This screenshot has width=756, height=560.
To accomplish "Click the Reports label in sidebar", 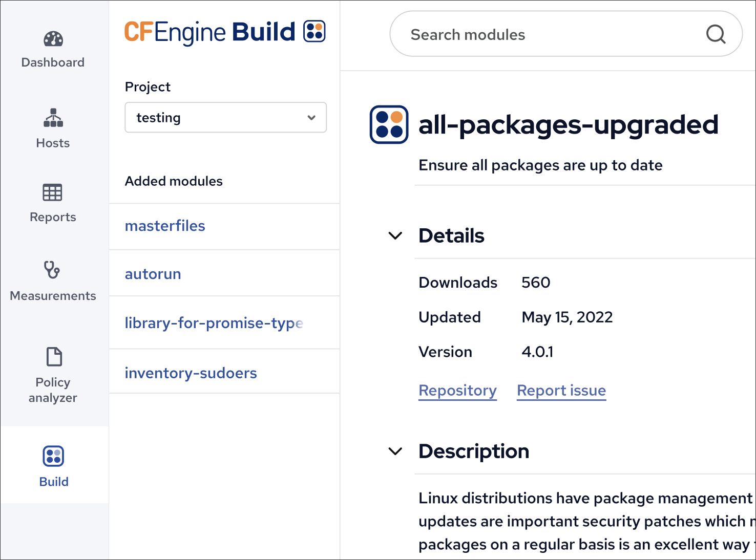I will (x=53, y=217).
